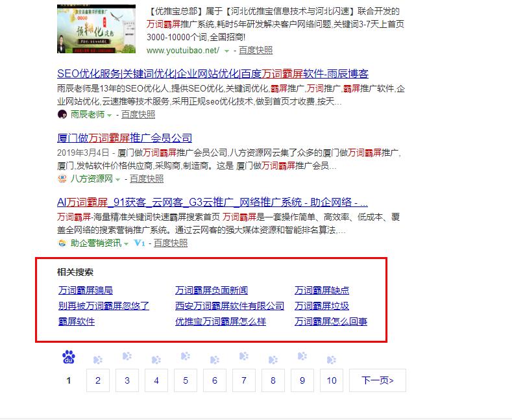Image resolution: width=512 pixels, height=420 pixels.
Task: Go to results page 8
Action: coord(273,380)
